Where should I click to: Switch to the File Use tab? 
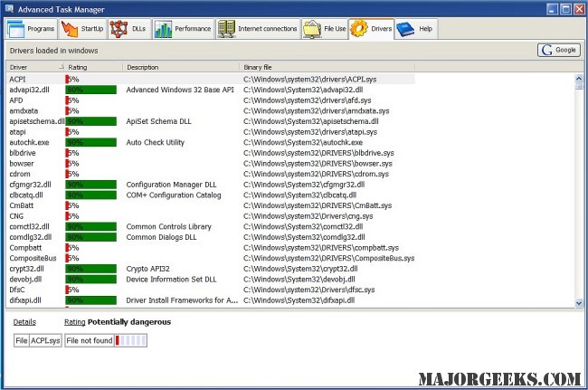coord(325,29)
